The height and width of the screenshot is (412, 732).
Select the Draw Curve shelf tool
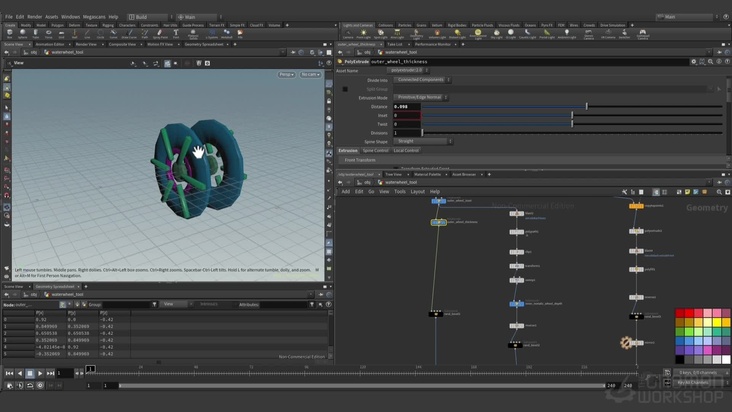click(x=129, y=34)
